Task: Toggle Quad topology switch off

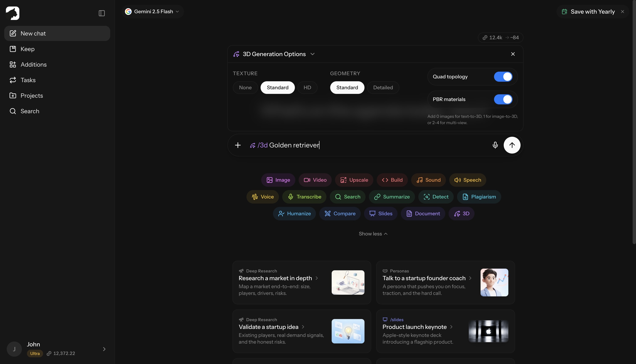Action: tap(503, 77)
